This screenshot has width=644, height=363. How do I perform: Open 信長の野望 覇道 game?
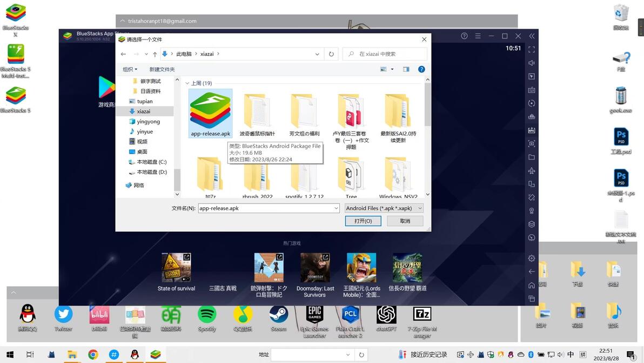coord(407,272)
